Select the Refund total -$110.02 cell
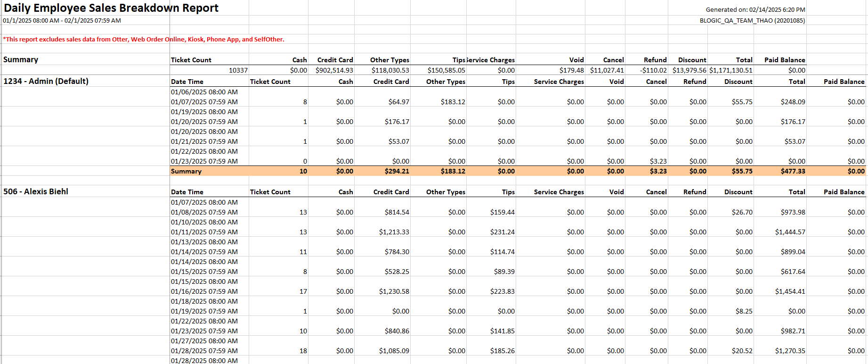The width and height of the screenshot is (868, 364). coord(653,70)
